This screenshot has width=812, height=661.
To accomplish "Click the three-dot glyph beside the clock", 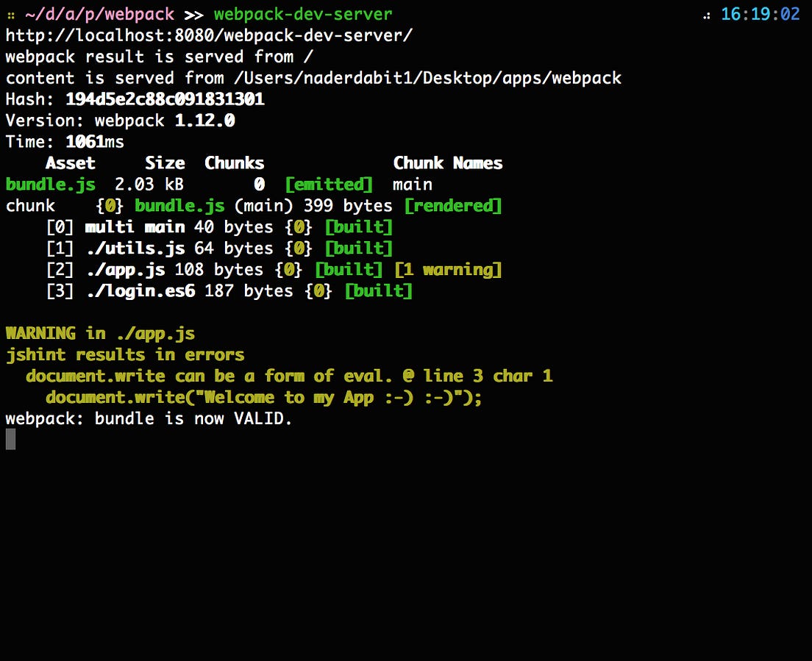I will pyautogui.click(x=705, y=14).
